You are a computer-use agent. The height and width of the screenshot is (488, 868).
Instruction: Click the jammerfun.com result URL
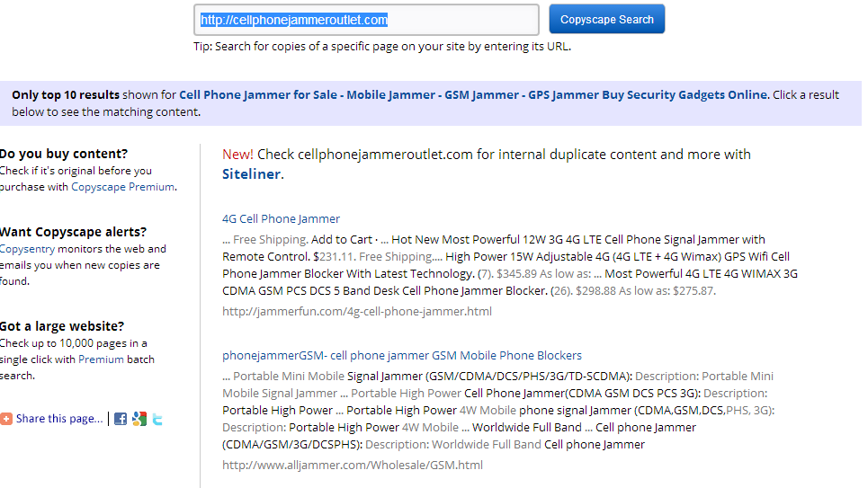tap(357, 312)
